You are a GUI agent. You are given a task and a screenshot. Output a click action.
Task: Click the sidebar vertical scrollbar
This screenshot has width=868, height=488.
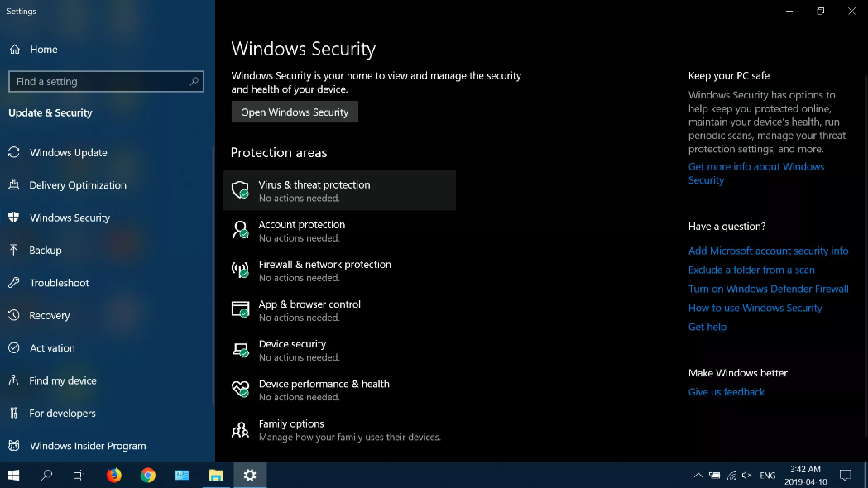(x=213, y=275)
